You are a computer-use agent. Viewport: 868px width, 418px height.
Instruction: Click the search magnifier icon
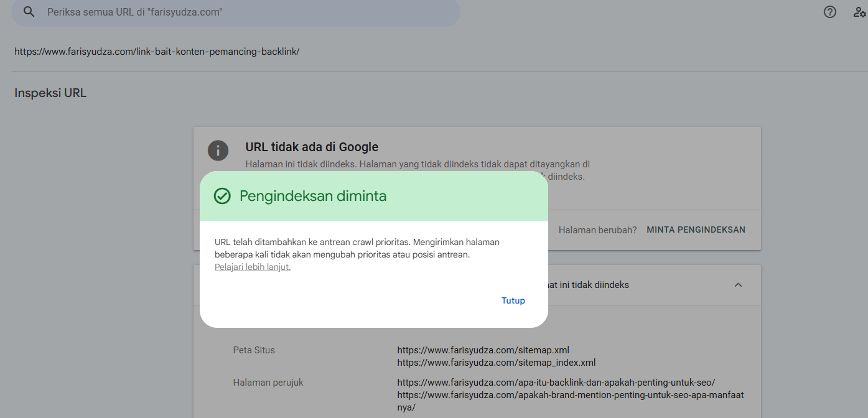point(29,12)
